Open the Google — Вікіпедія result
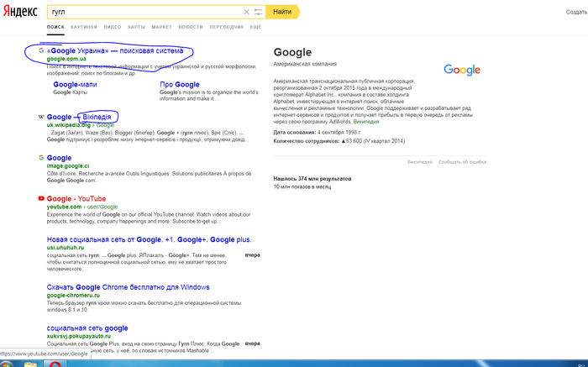 [79, 117]
